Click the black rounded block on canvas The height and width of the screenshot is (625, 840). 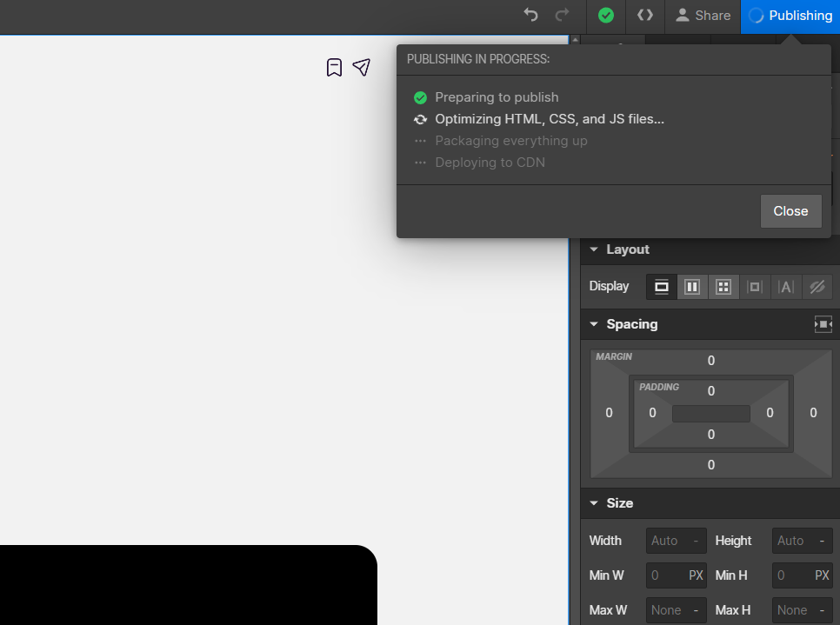pyautogui.click(x=188, y=585)
